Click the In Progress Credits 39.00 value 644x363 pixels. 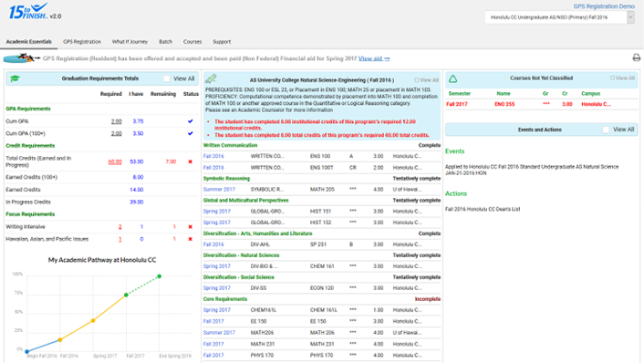[136, 202]
